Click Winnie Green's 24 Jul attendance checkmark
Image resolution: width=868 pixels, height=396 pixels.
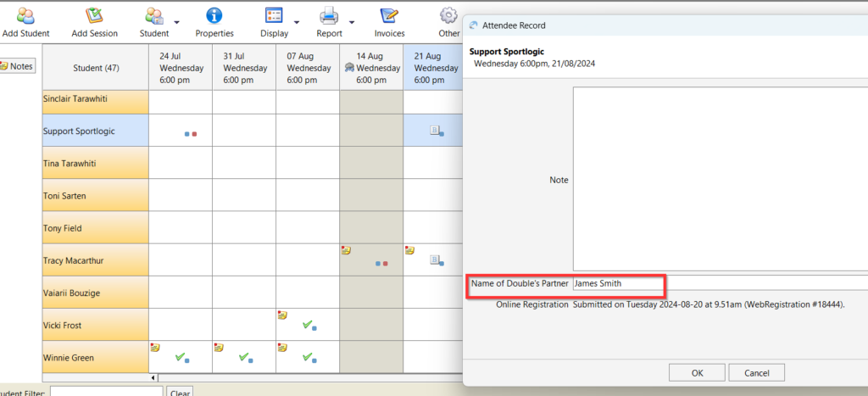180,357
